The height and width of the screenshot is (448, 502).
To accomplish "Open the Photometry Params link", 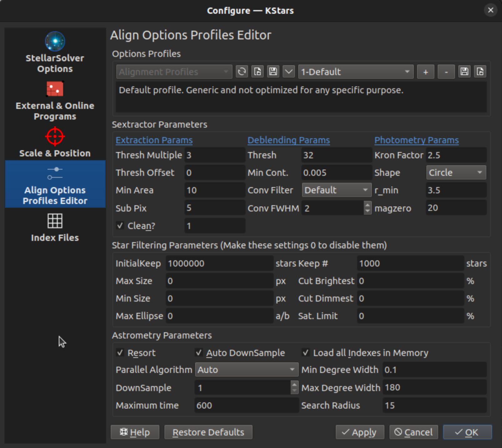I will (416, 140).
